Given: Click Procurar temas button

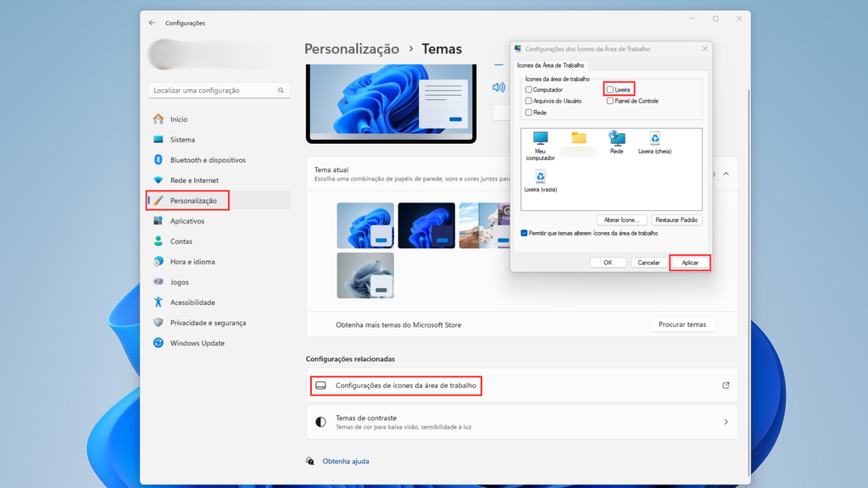Looking at the screenshot, I should pos(682,324).
